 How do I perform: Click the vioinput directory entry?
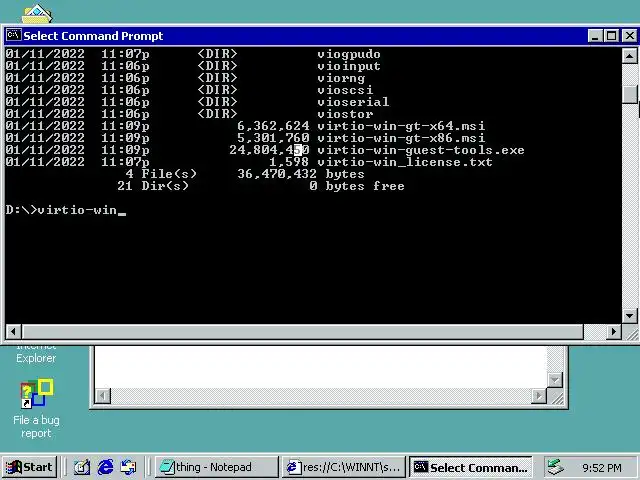click(x=349, y=66)
